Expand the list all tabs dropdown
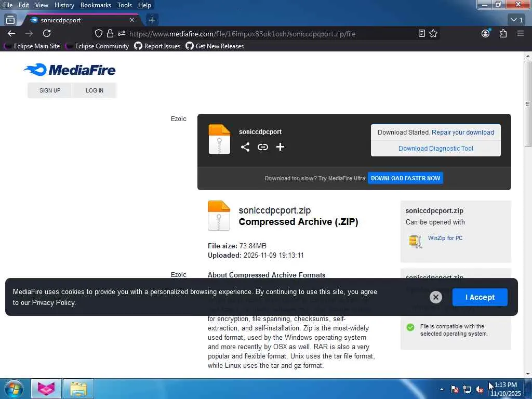Screen dimensions: 532x399 coord(517,20)
